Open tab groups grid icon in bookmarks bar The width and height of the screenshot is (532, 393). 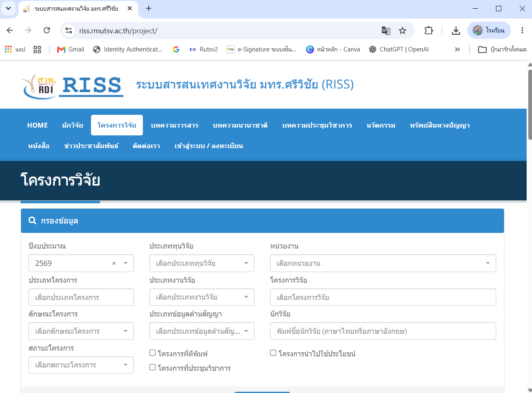coord(37,49)
